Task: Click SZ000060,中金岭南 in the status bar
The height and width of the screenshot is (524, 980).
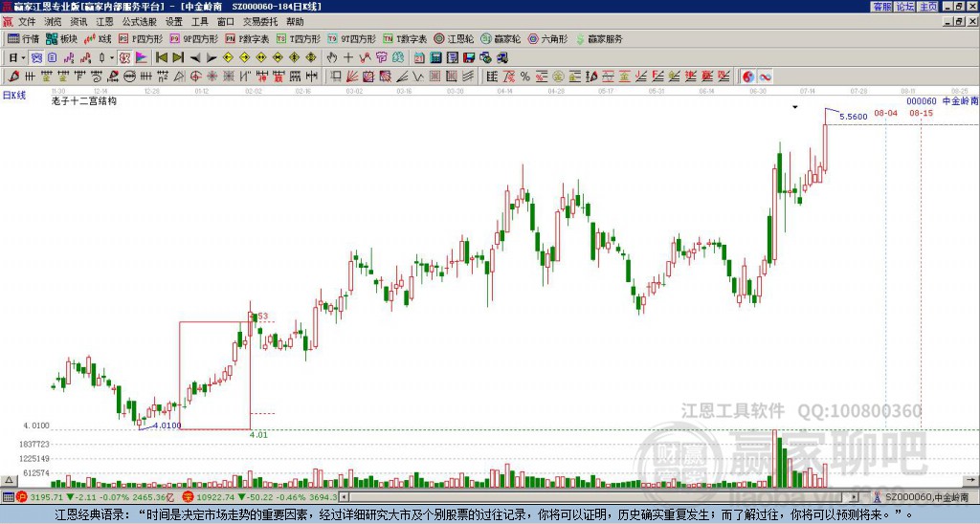Action: [926, 497]
